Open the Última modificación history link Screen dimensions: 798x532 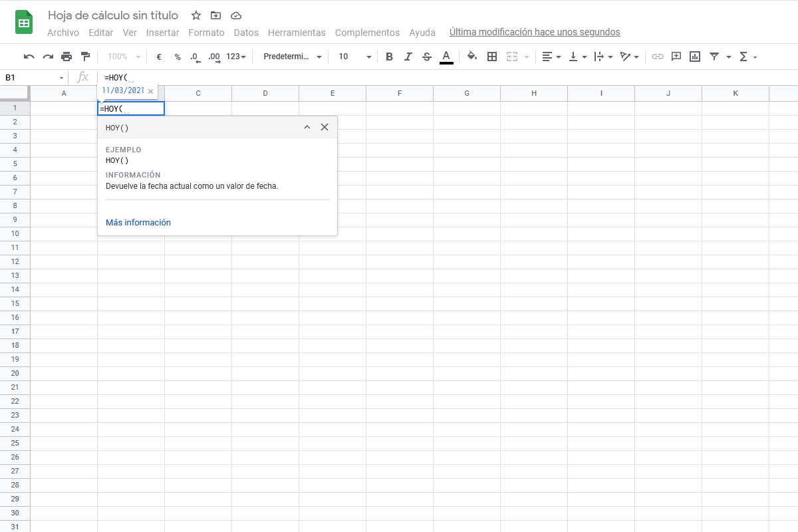point(535,32)
